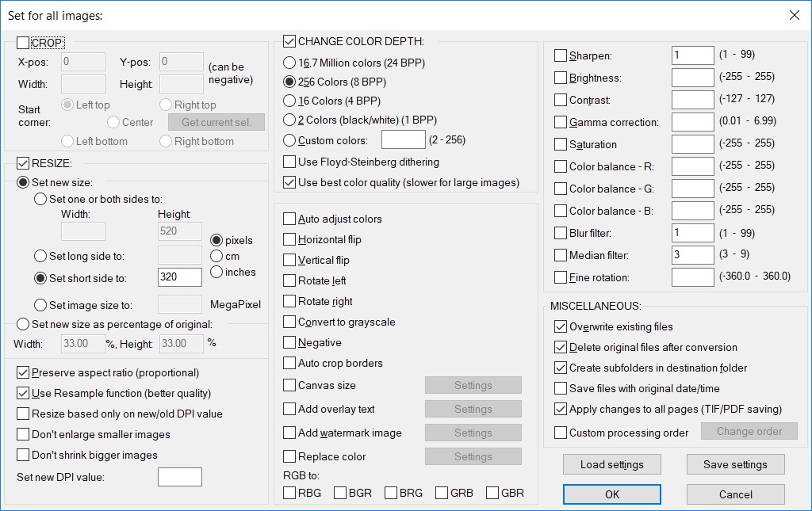812x511 pixels.
Task: Click the Gamma correction value field
Action: [x=692, y=122]
